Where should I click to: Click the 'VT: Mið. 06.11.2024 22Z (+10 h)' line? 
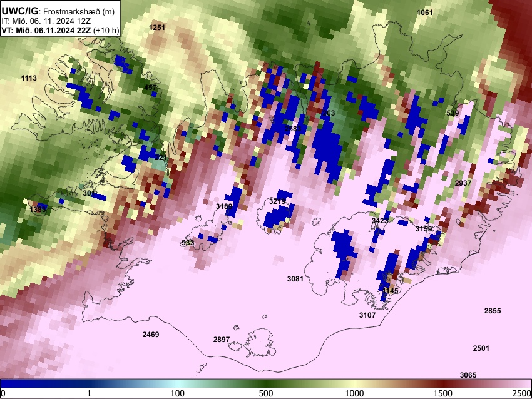coord(60,30)
